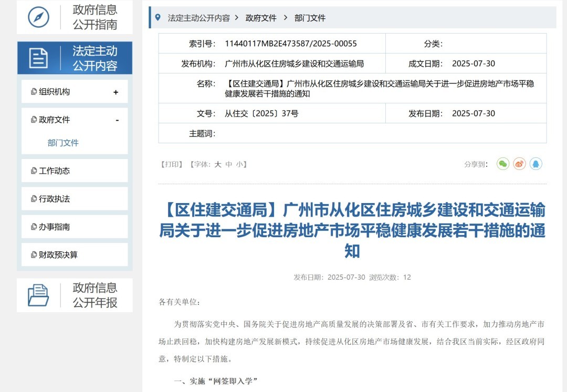Click the index number 11440117MB2E473587/2025-00055
This screenshot has height=392, width=567.
pyautogui.click(x=291, y=44)
